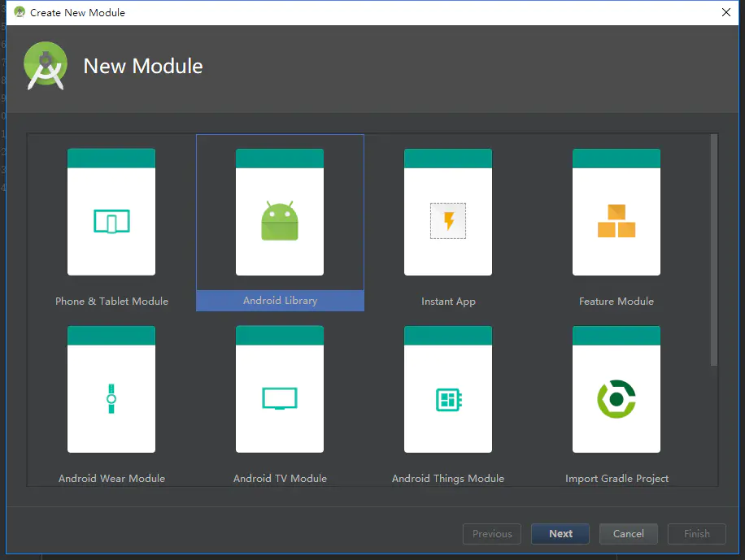Click the Gradle elephant icon on Import card
The height and width of the screenshot is (560, 745).
616,398
